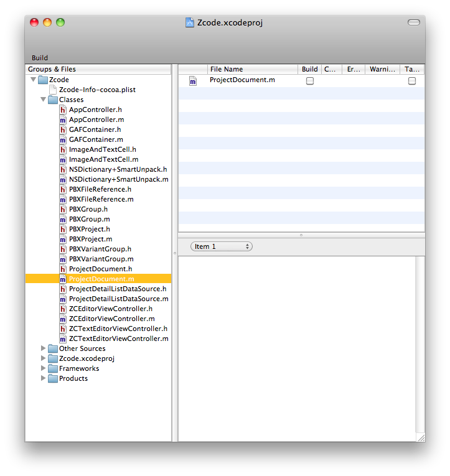Click the Build column header
Viewport: 450px width, 476px height.
click(309, 69)
